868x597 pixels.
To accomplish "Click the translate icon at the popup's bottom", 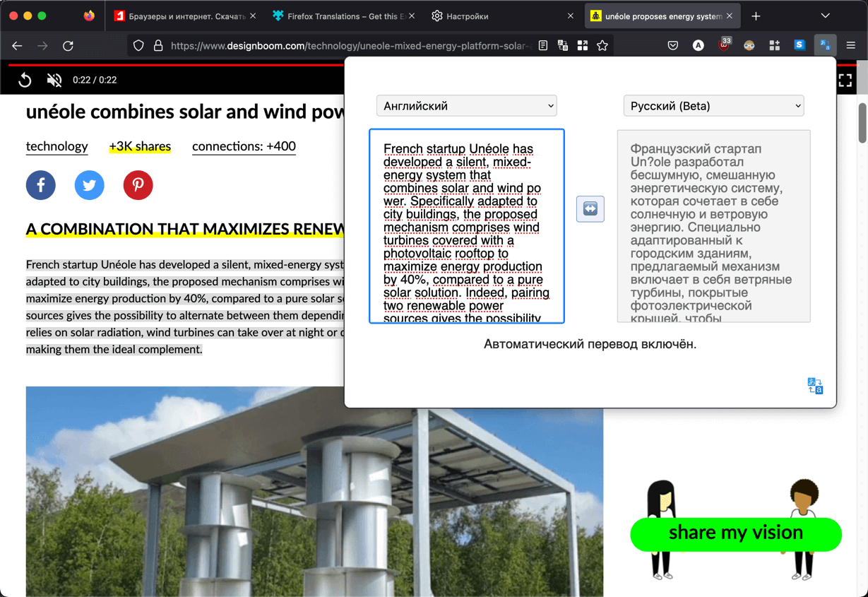I will 815,386.
